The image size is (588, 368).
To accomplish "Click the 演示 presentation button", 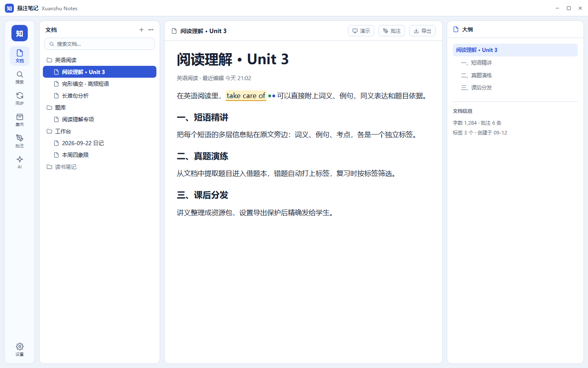I will coord(361,31).
